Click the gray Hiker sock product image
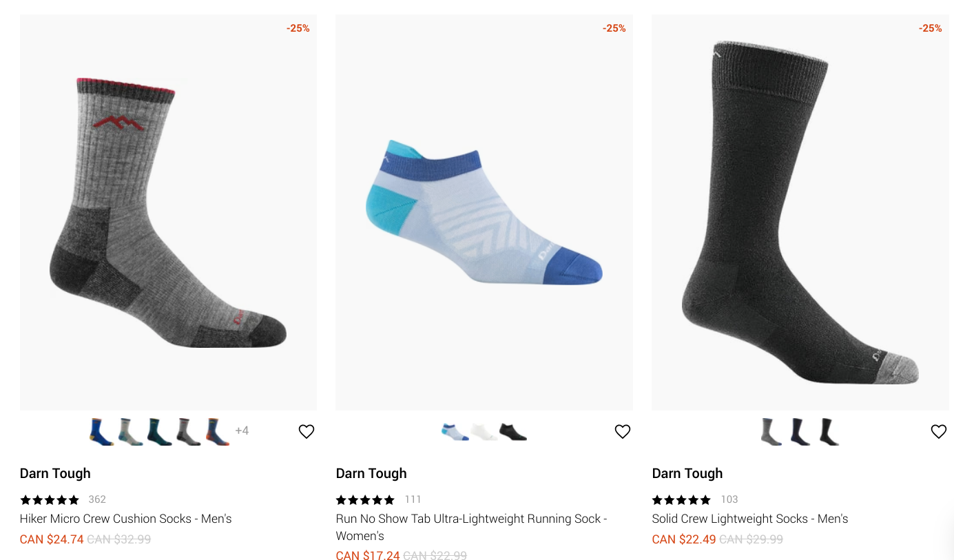Screen dimensions: 954x560 point(168,214)
